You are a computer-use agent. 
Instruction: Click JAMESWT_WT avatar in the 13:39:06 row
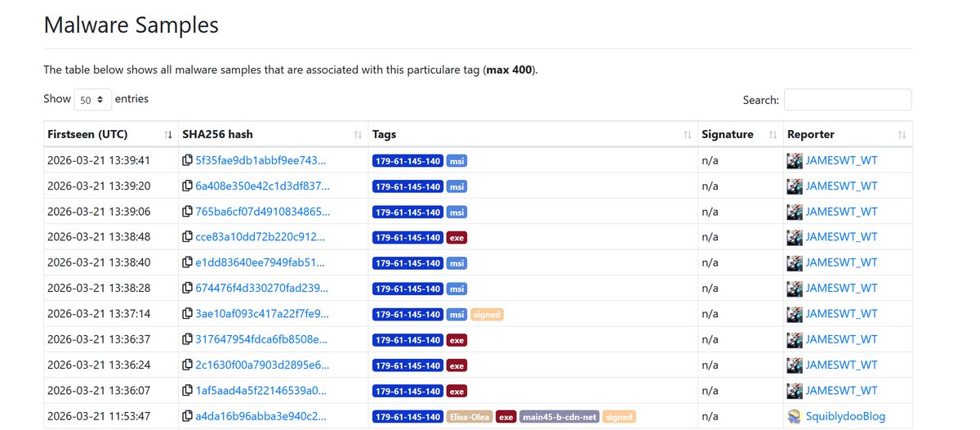pos(795,212)
